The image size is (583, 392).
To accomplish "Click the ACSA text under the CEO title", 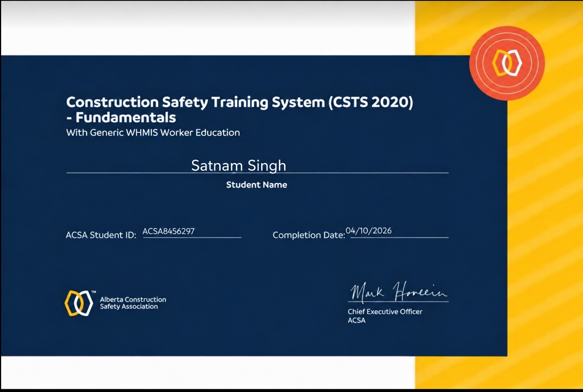I will click(x=357, y=320).
